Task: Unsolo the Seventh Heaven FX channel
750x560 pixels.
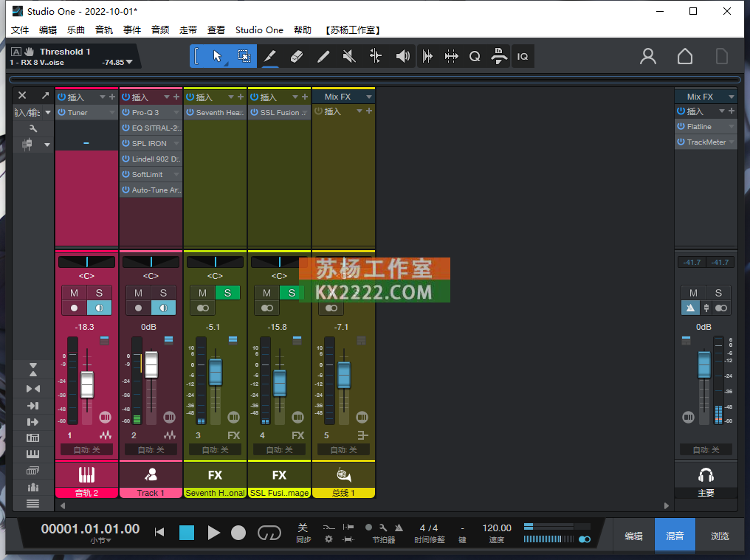Action: point(227,293)
